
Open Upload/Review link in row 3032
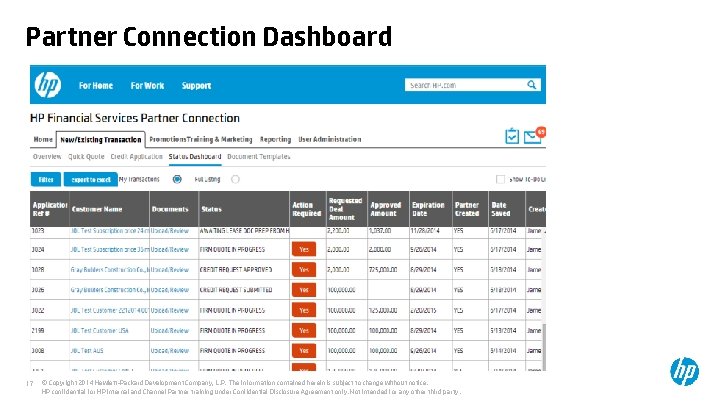point(170,310)
